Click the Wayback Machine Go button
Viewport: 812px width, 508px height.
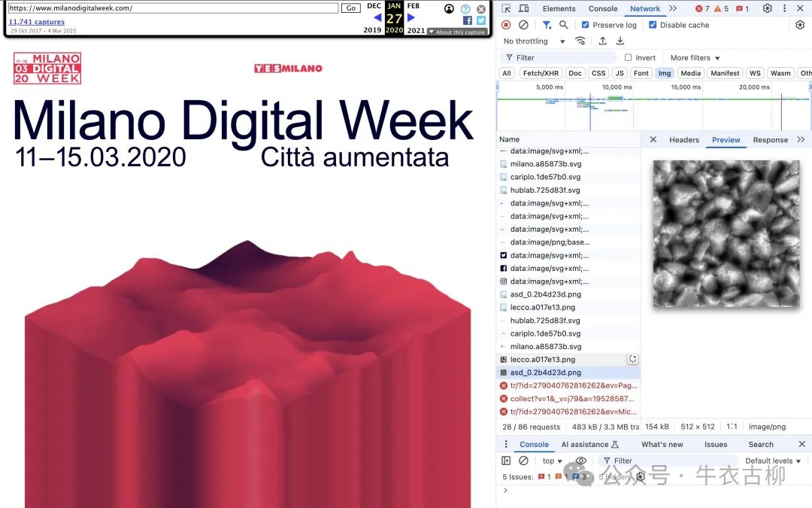[x=350, y=8]
